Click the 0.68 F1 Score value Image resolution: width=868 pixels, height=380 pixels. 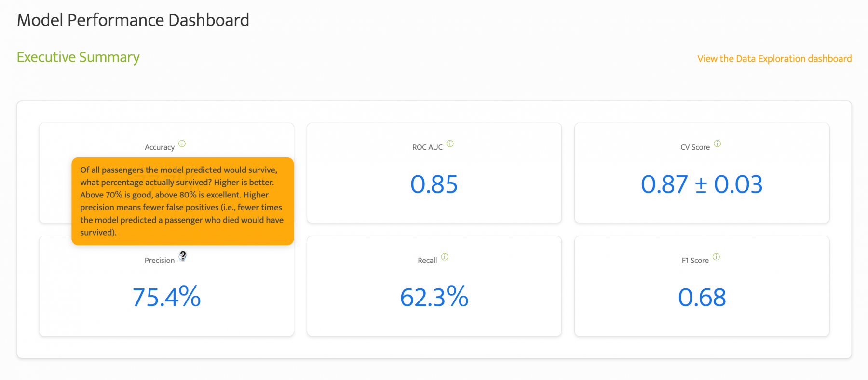(x=702, y=298)
